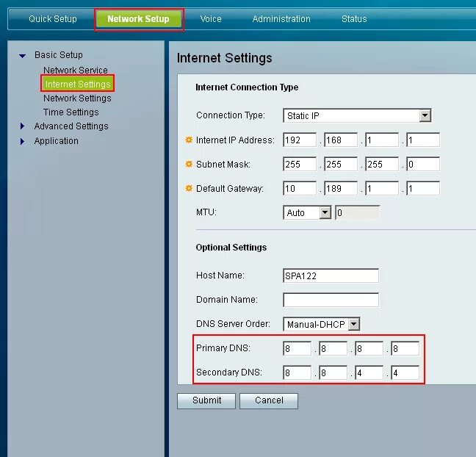476x457 pixels.
Task: Click Default Gateway second octet field
Action: [341, 188]
